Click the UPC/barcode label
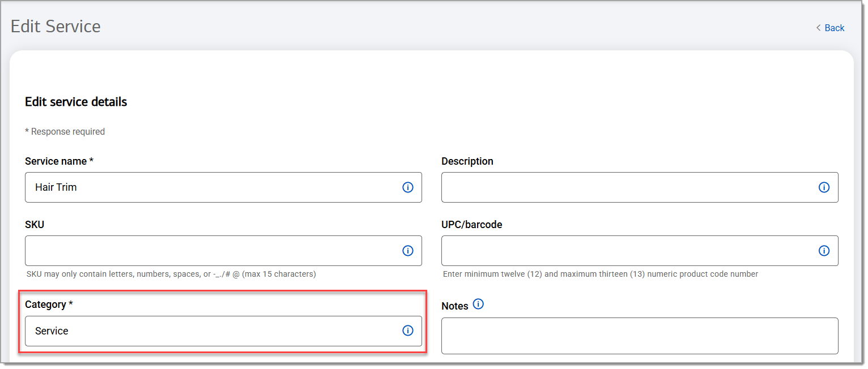Viewport: 868px width, 369px height. [472, 225]
